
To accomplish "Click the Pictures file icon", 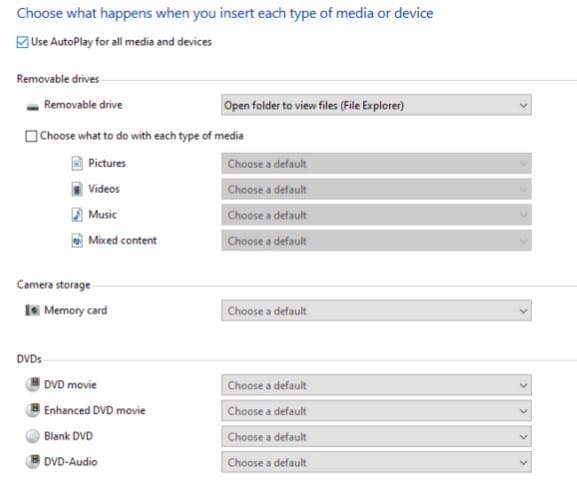I will click(x=77, y=163).
